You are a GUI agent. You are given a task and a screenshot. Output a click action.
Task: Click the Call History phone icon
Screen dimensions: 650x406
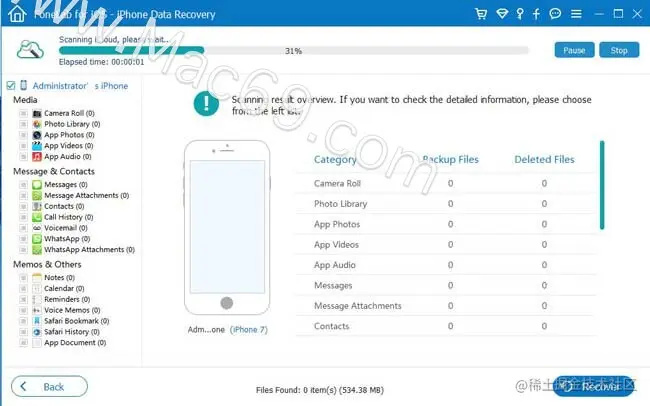click(x=37, y=217)
